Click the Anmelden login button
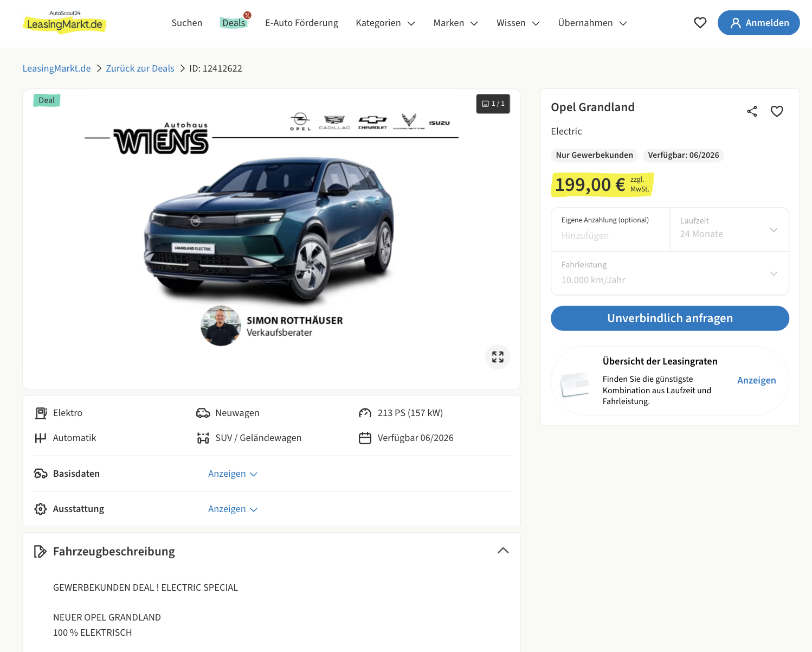The height and width of the screenshot is (652, 812). click(758, 23)
